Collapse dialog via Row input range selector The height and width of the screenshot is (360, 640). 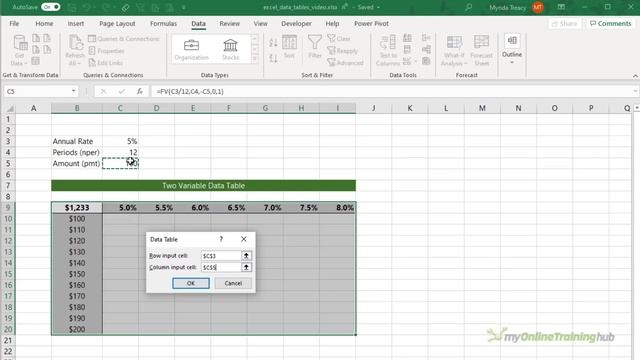pos(246,256)
